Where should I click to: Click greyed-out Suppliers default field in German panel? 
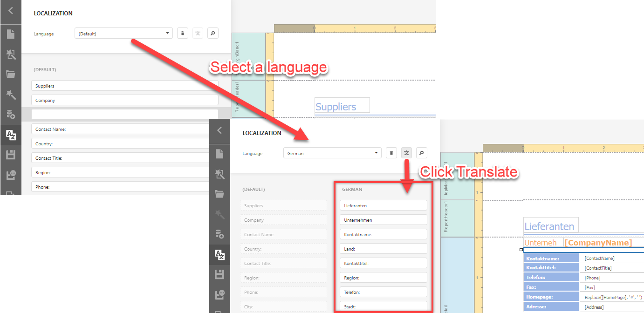[284, 205]
